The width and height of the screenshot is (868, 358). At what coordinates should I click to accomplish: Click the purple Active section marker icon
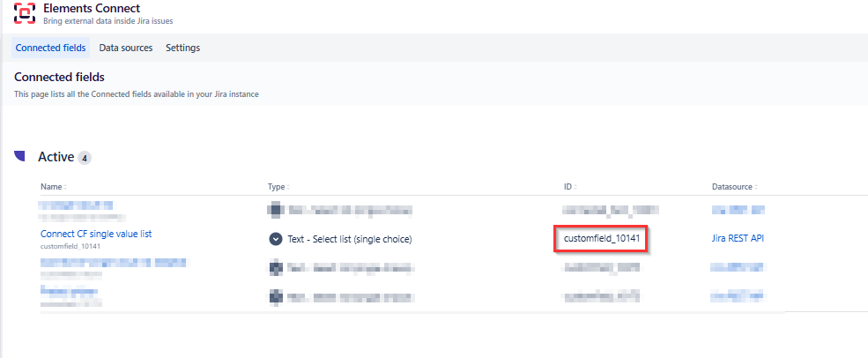pos(19,157)
